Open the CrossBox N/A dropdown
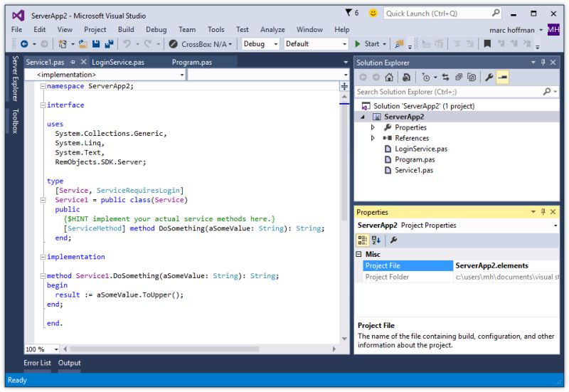The height and width of the screenshot is (392, 569). coord(230,44)
